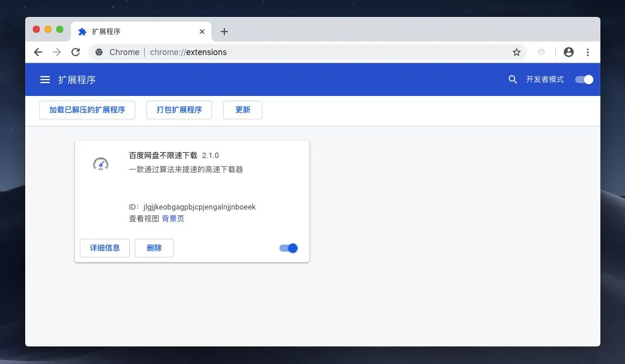Click 打包扩展程序 button

tap(179, 110)
